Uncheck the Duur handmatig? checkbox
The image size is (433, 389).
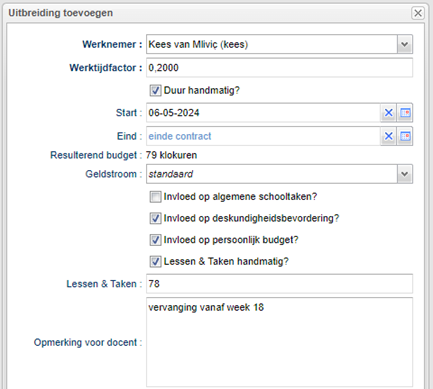click(x=155, y=90)
